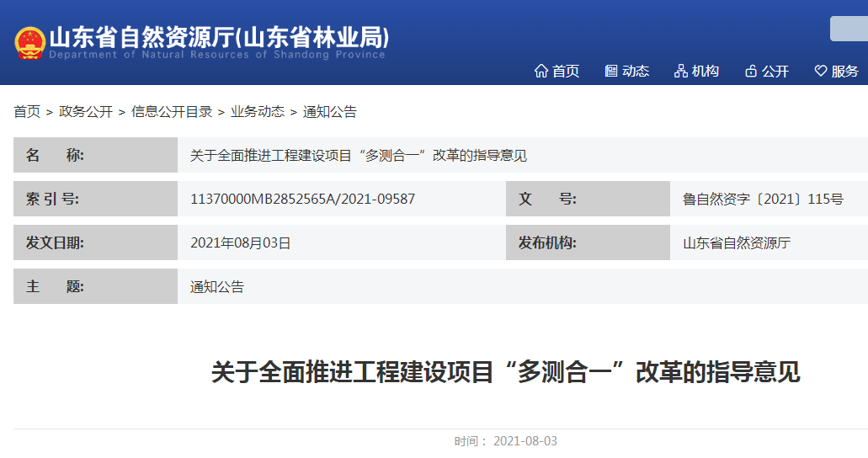
Task: Click Department of Natural Resources subtitle
Action: (x=217, y=54)
